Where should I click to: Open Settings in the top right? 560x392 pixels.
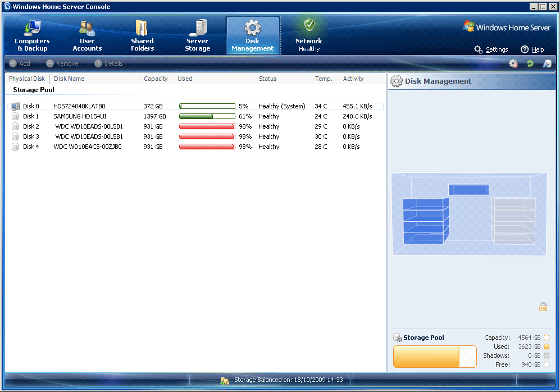click(x=491, y=49)
